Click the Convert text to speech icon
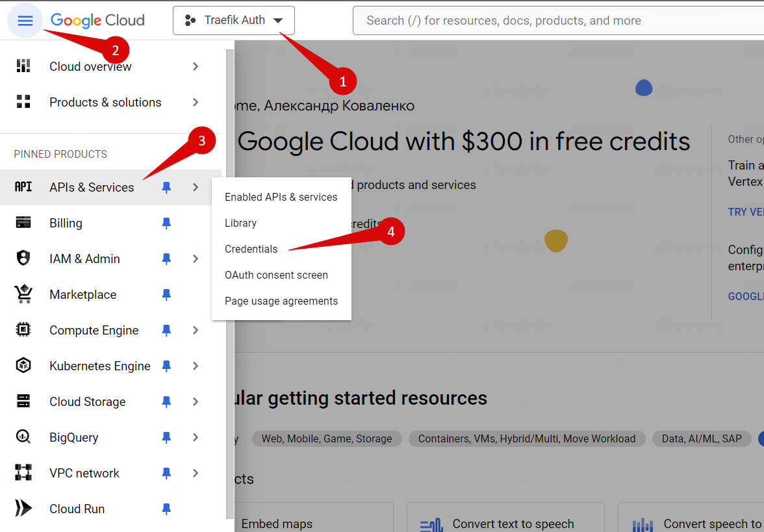 431,525
